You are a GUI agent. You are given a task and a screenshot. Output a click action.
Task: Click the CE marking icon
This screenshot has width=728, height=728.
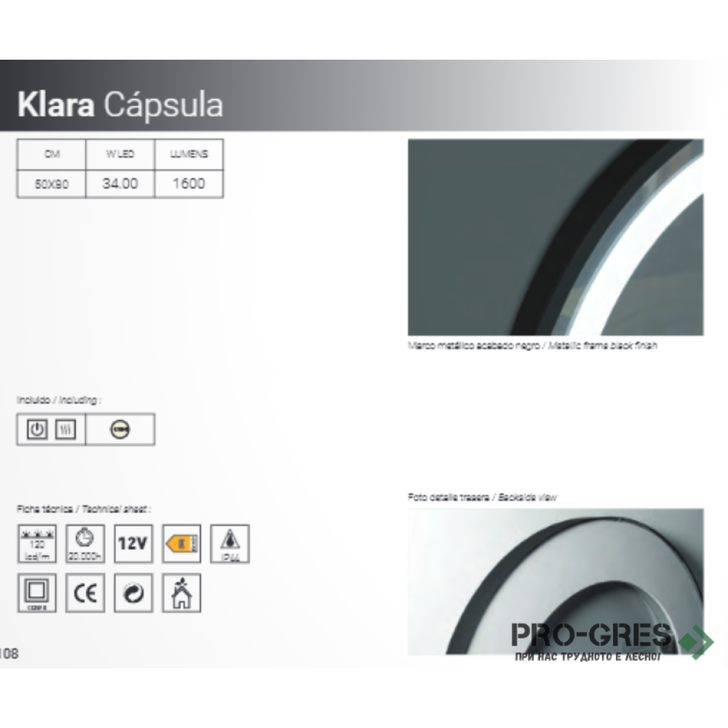click(x=85, y=593)
